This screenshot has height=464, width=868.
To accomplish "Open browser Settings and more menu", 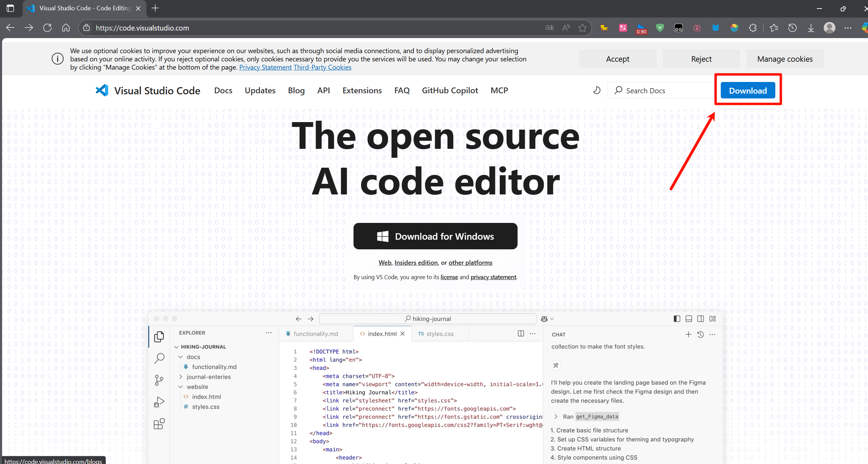I will [848, 28].
